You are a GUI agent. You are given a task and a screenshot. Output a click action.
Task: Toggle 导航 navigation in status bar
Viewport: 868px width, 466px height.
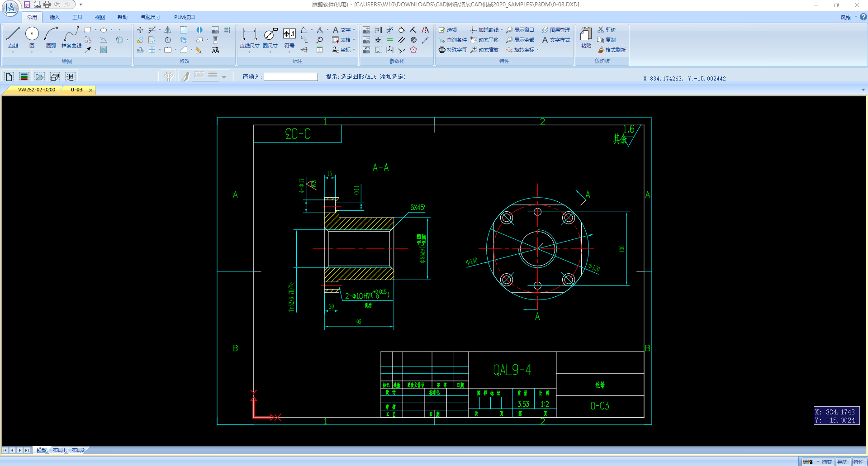(842, 462)
